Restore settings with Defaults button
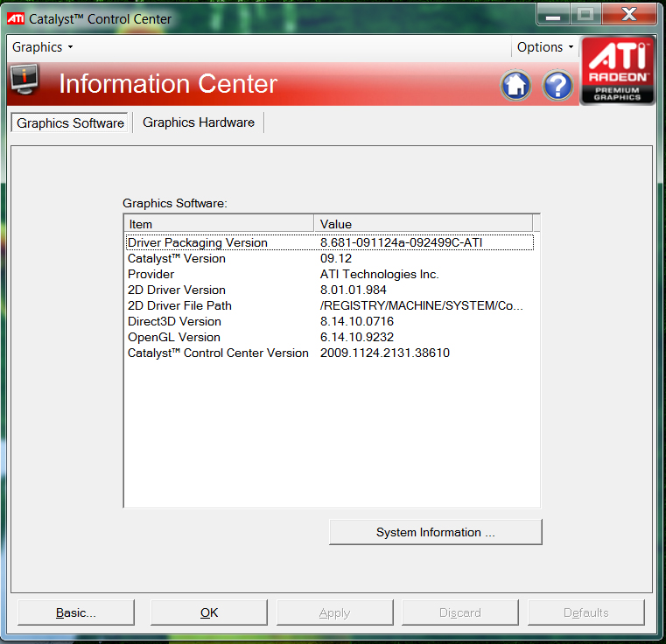666x644 pixels. click(x=586, y=612)
